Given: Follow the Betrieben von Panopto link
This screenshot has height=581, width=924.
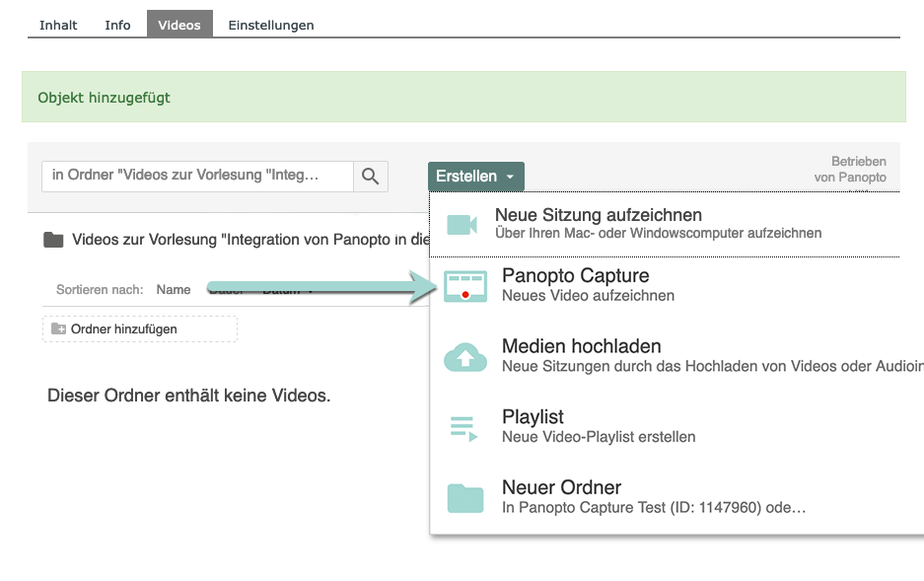Looking at the screenshot, I should [x=849, y=170].
